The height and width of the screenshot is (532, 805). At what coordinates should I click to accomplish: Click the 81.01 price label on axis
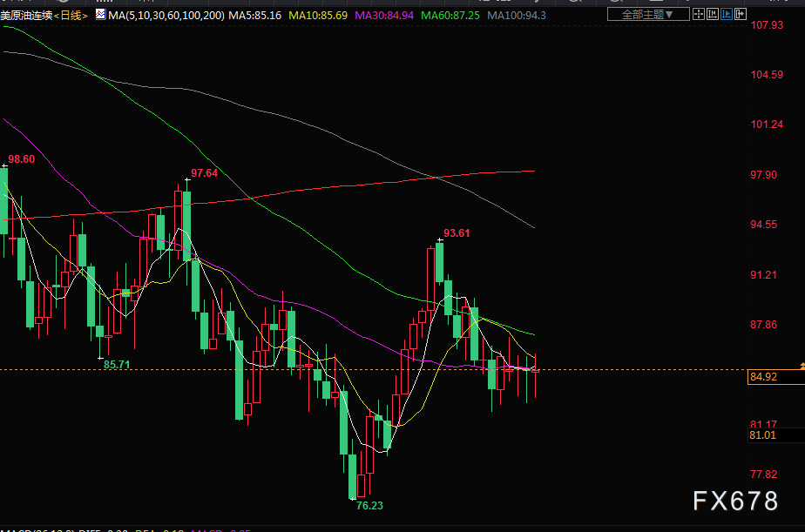click(762, 434)
